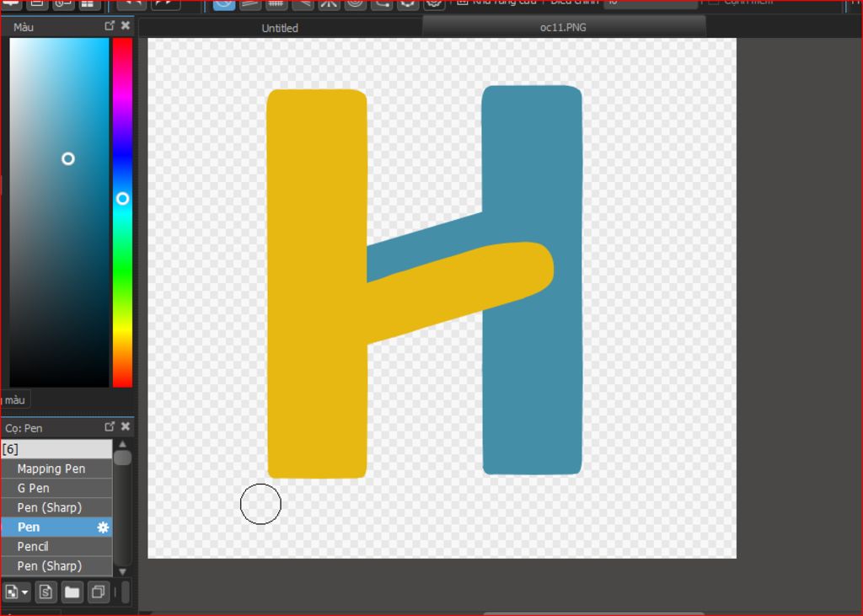This screenshot has height=616, width=863.
Task: Click the brush folder icon
Action: (72, 592)
